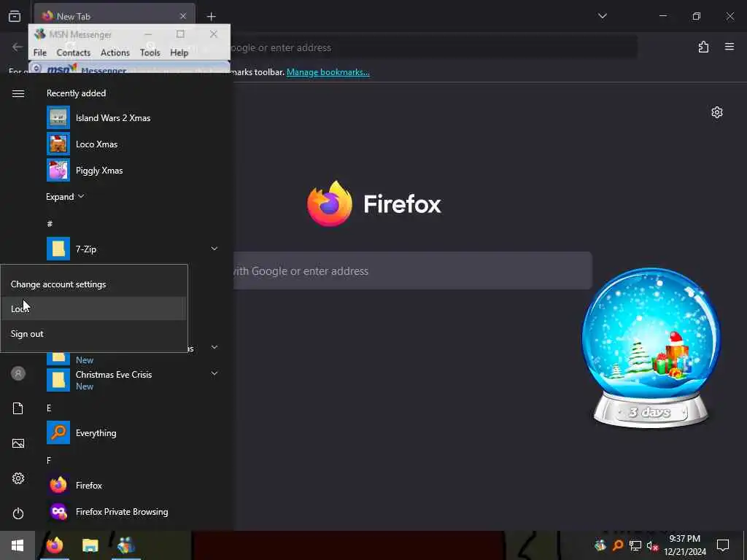Click MSN Messenger taskbar icon
747x560 pixels.
tap(126, 545)
